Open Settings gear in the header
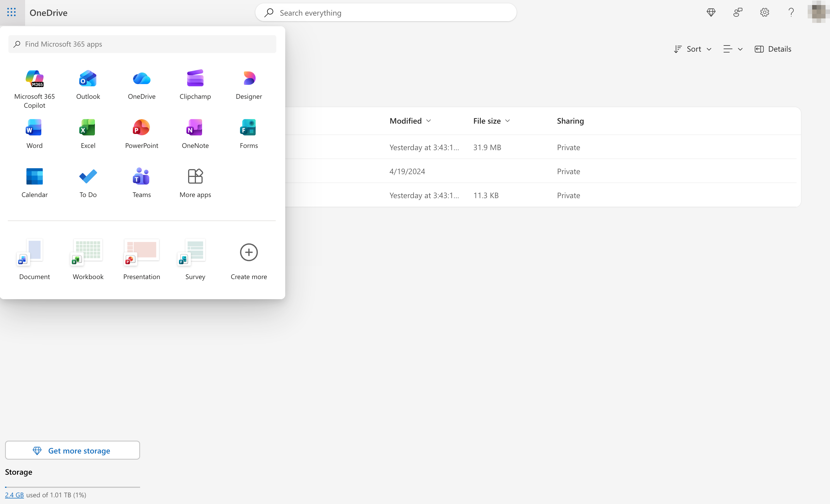Viewport: 830px width, 504px height. click(x=764, y=13)
